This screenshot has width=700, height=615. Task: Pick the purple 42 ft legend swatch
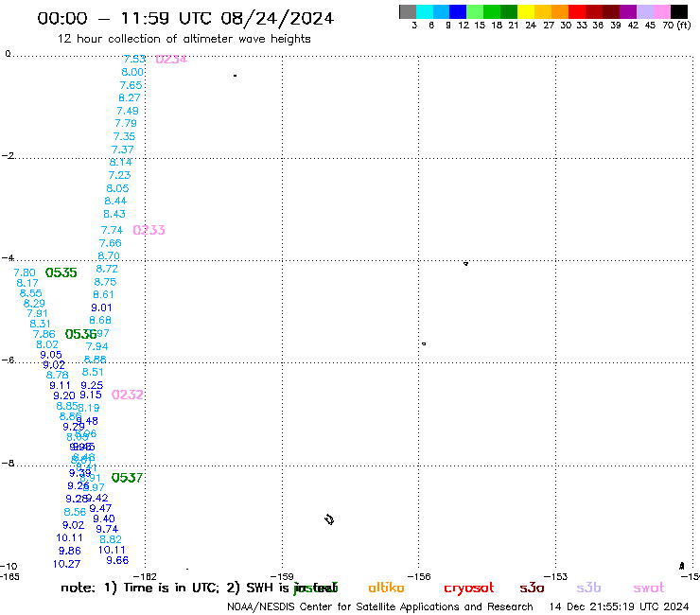coord(628,11)
